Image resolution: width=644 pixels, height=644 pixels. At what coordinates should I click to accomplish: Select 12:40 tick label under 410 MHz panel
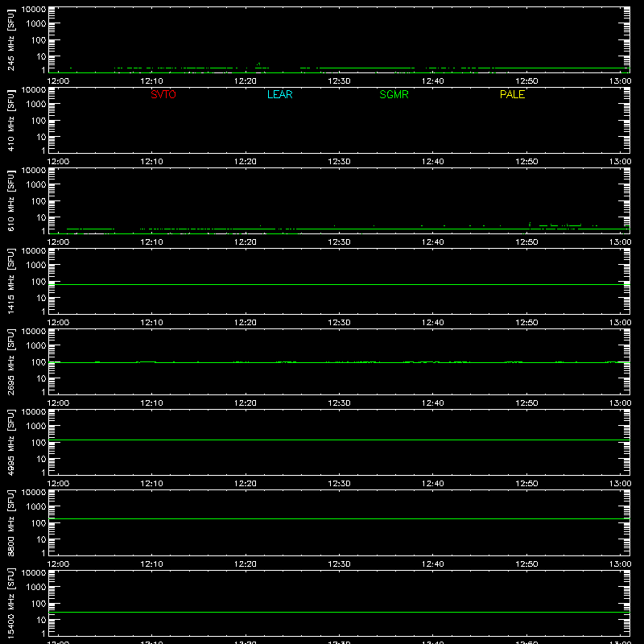click(432, 162)
